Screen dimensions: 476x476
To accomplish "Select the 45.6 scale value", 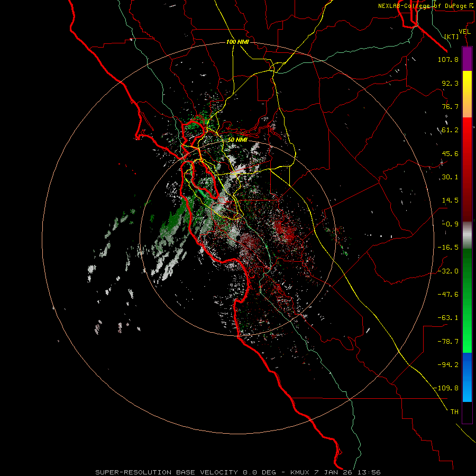I will point(450,153).
